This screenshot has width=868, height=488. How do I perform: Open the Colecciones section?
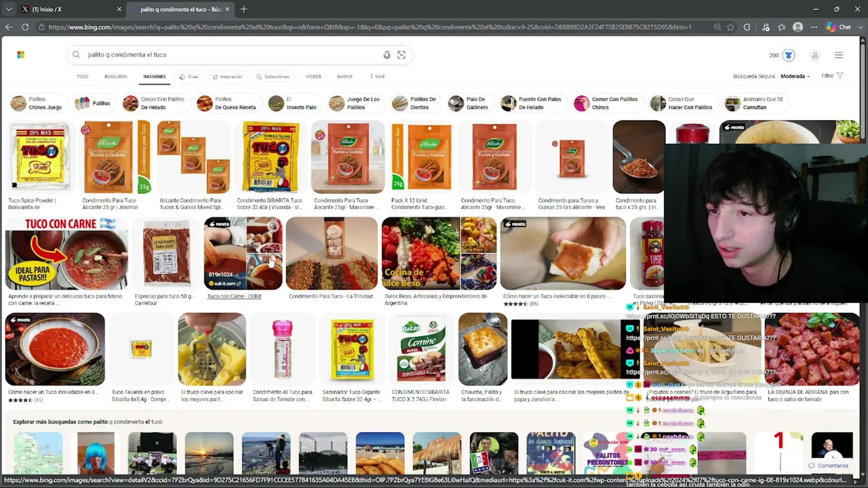[273, 77]
